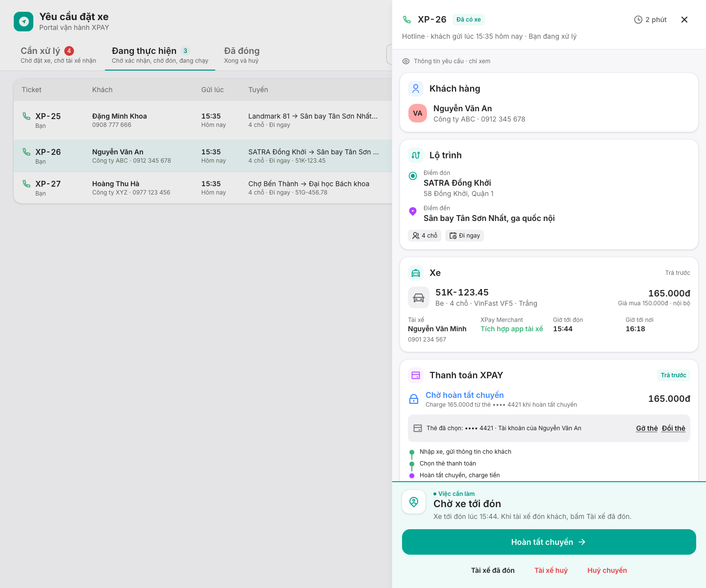Click the Đã có xe status badge
The width and height of the screenshot is (706, 588).
tap(469, 20)
